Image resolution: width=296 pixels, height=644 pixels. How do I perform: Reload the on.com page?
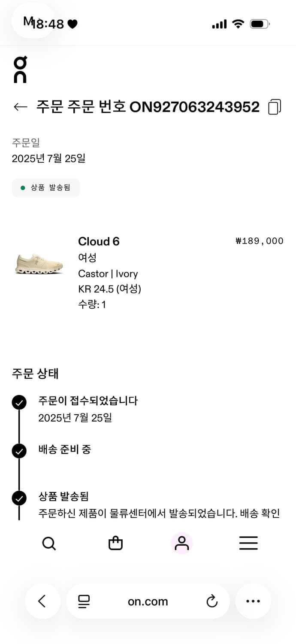click(x=212, y=601)
